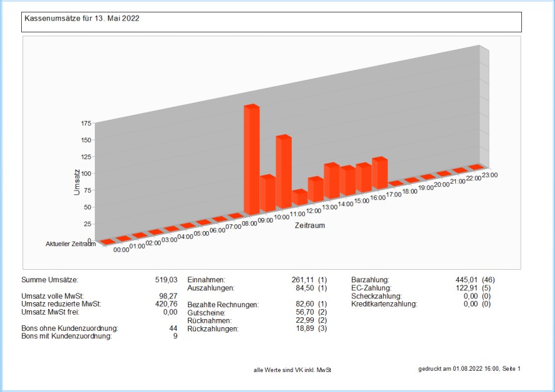
Task: Click the 'Bons mit Kundenzuordnung' label
Action: coord(67,336)
